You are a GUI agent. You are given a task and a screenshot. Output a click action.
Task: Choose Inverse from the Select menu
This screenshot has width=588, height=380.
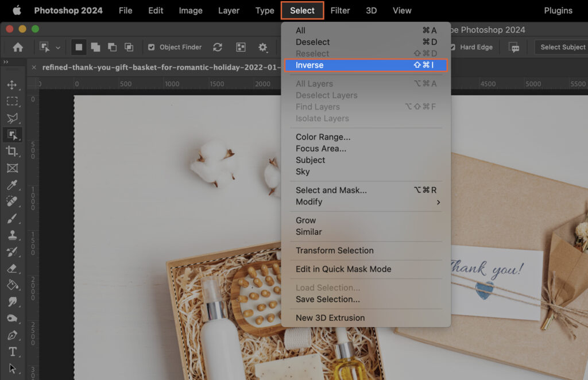(x=310, y=65)
